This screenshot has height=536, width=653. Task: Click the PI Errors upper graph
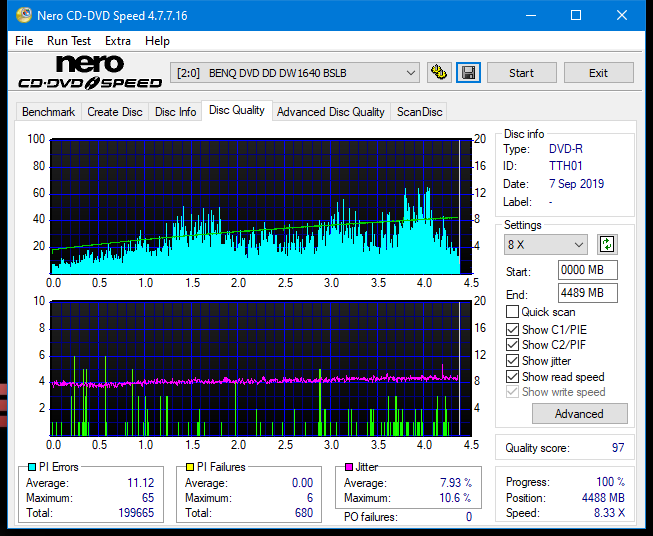coord(261,206)
